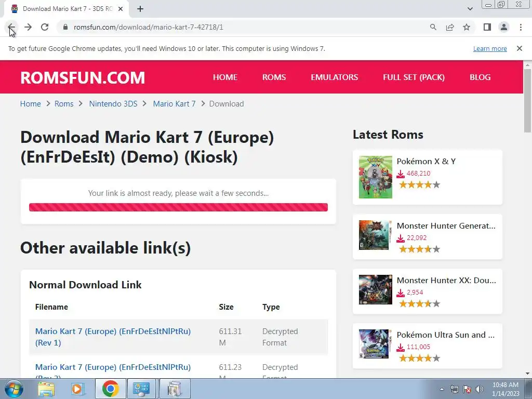The height and width of the screenshot is (399, 532).
Task: Open the taskbar clock showing 10:48 AM
Action: [506, 389]
